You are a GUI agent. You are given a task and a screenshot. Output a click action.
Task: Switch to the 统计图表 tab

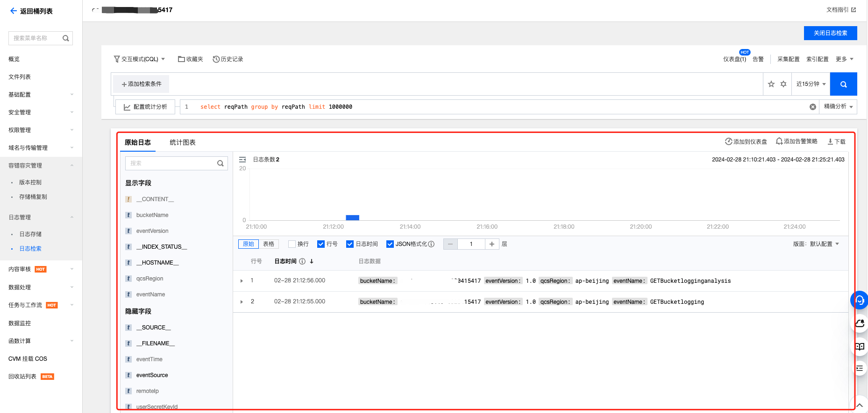coord(183,142)
